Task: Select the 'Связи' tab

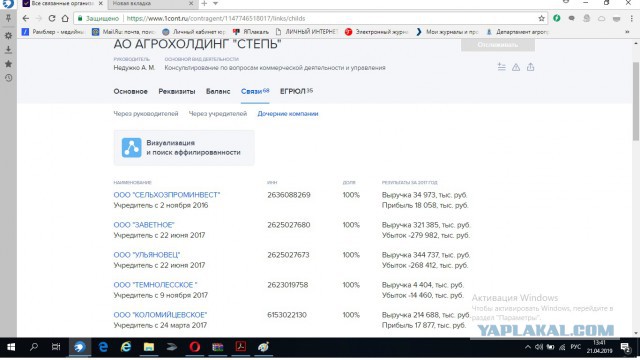Action: click(255, 91)
